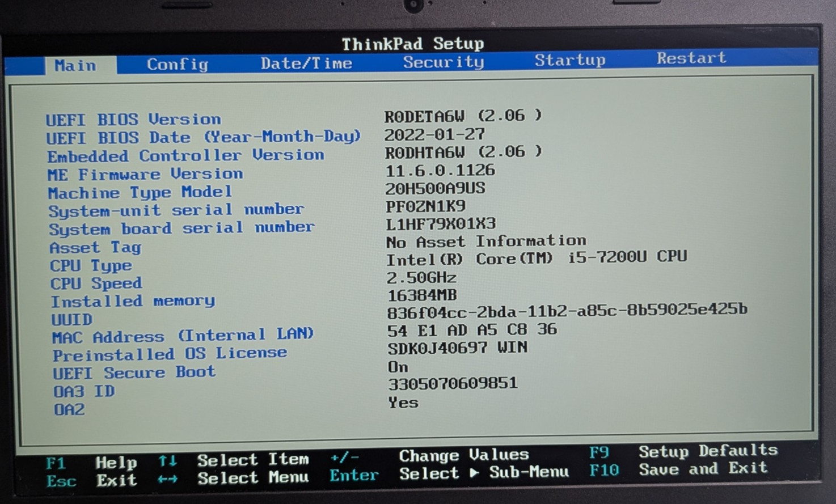Switch to the Date/Time tab
Screen dimensions: 836x504
coord(306,62)
